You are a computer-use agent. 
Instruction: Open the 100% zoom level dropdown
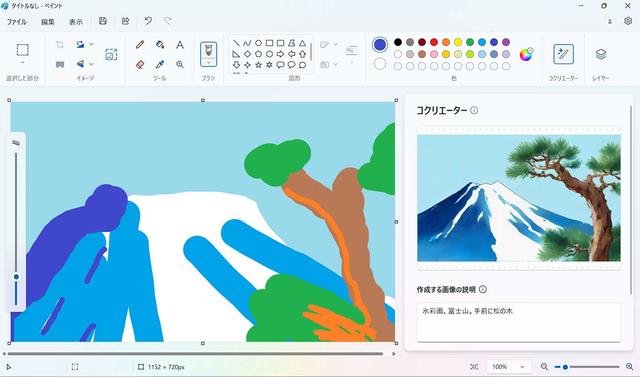click(508, 367)
